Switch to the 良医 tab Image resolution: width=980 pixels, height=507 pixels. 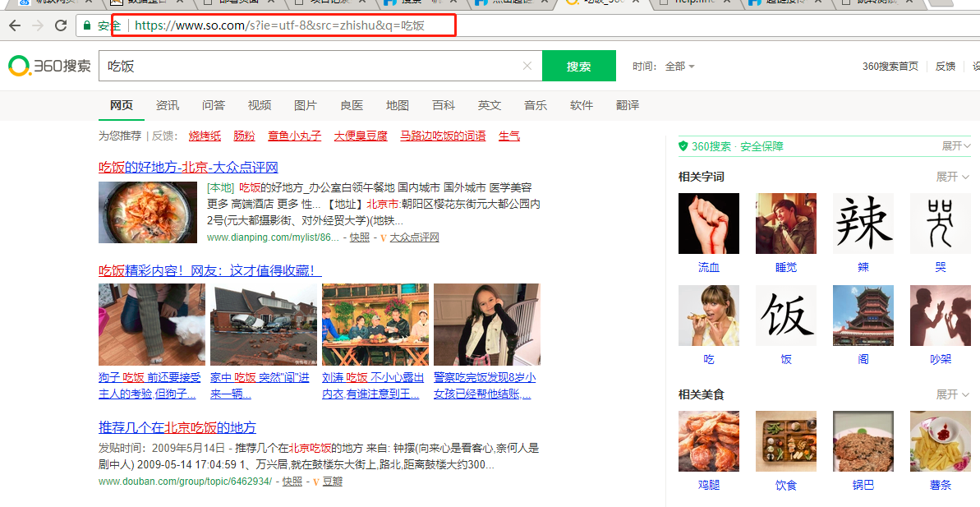(352, 105)
